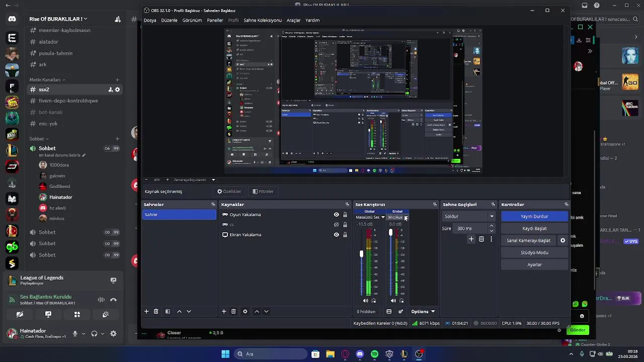644x362 pixels.
Task: Lock the Oyun Yakalama source
Action: pyautogui.click(x=345, y=215)
